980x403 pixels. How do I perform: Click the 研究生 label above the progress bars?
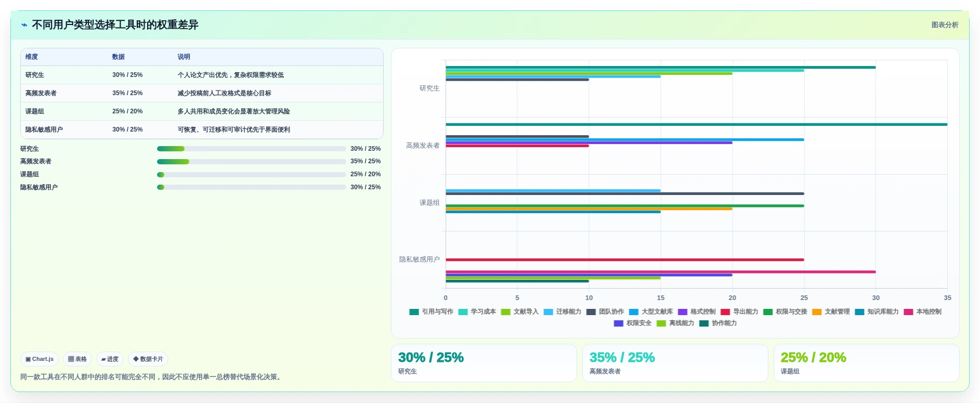[x=30, y=149]
